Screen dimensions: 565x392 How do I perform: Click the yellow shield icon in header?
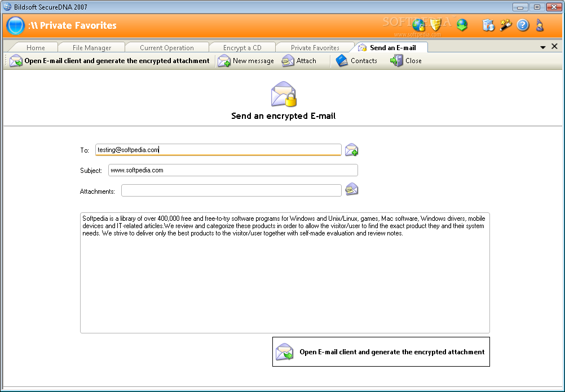[436, 25]
